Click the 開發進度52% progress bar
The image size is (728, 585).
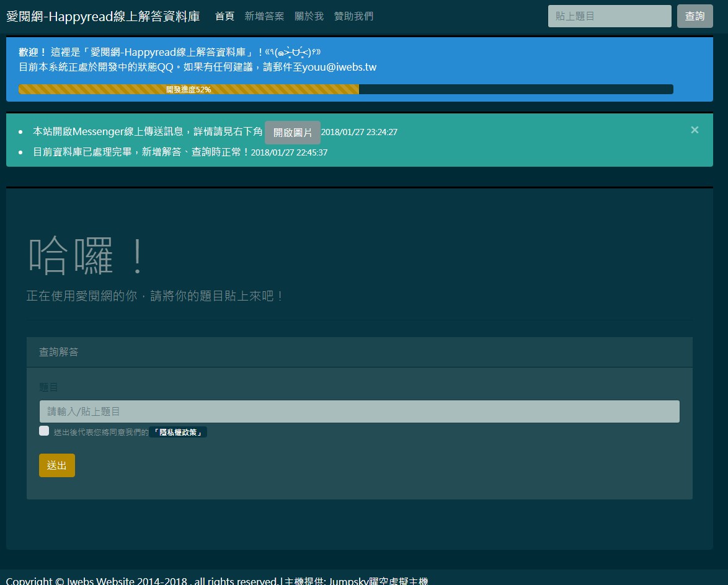[345, 89]
